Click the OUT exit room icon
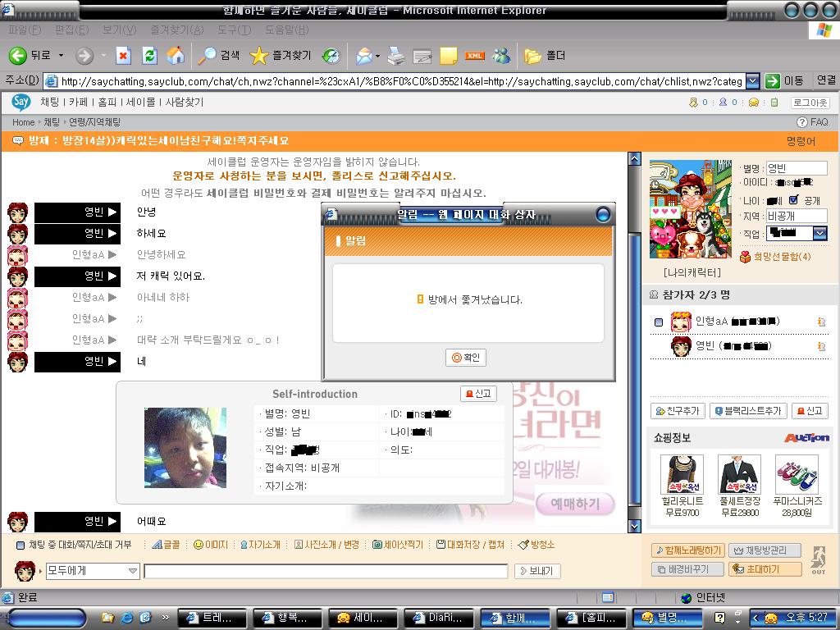The image size is (840, 630). (818, 560)
